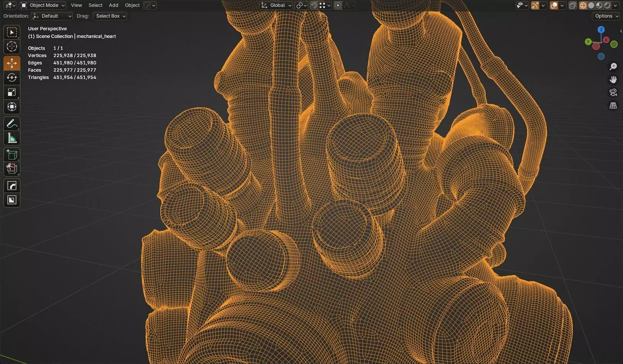The height and width of the screenshot is (364, 623).
Task: Switch to wireframe shading
Action: click(x=583, y=5)
